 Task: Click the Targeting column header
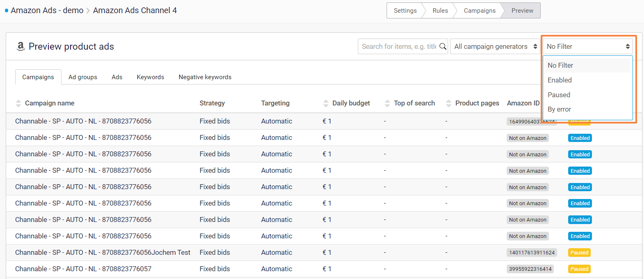[275, 103]
